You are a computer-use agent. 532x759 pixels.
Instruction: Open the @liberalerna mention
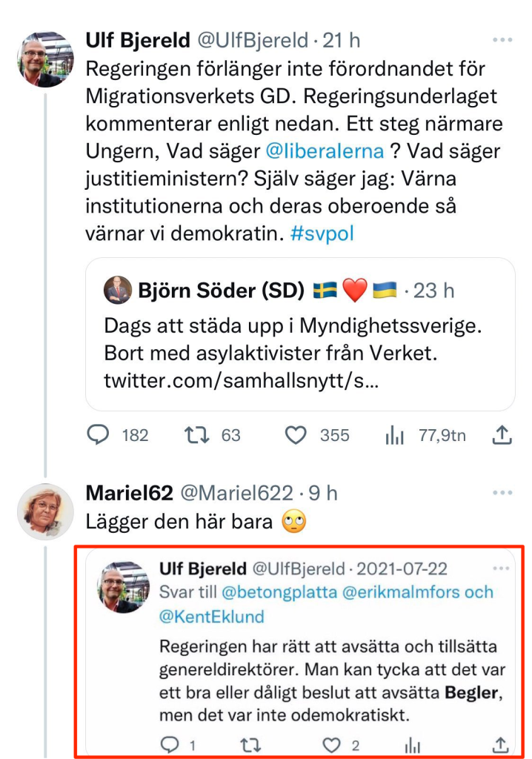tap(325, 151)
